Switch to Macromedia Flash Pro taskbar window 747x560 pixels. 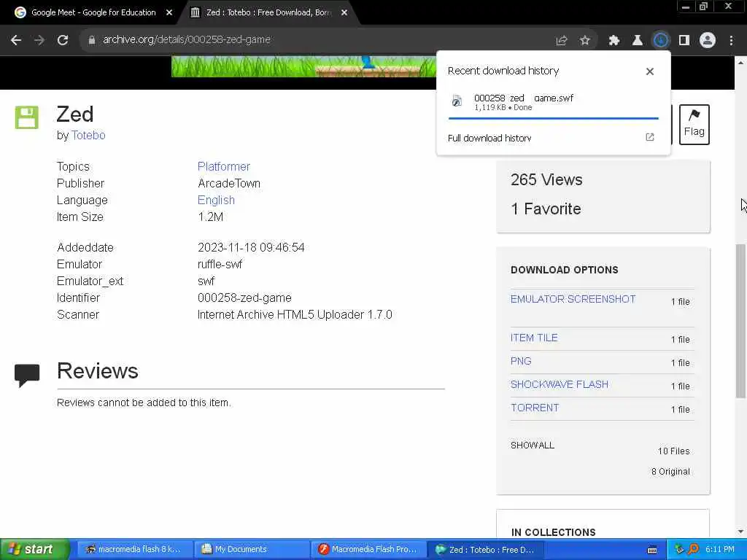tap(368, 550)
